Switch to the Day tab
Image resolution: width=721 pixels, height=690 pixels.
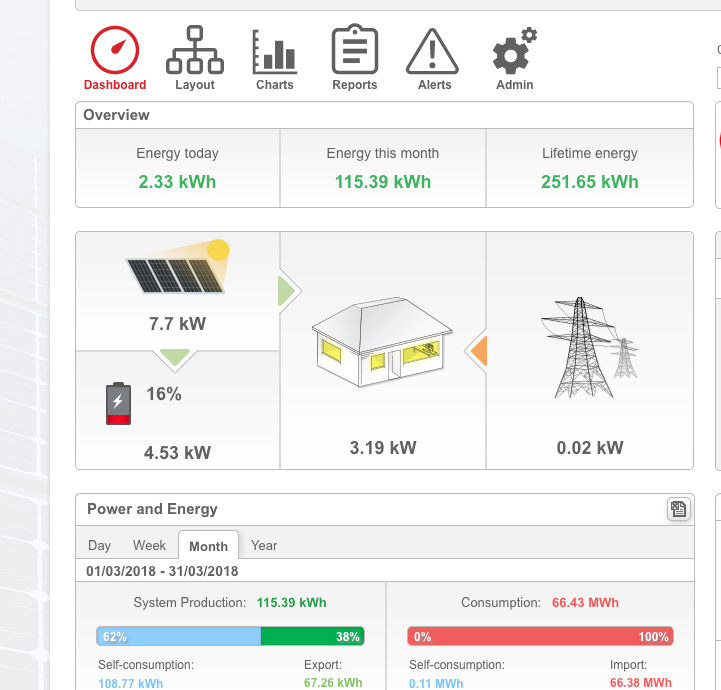click(99, 545)
